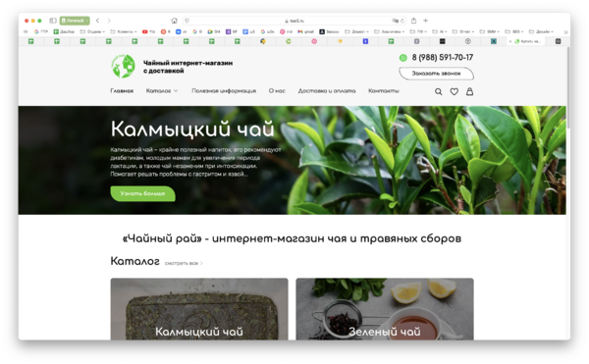Screen dimensions: 589x364
Task: Expand the Клиенты bookmarks folder
Action: click(124, 32)
